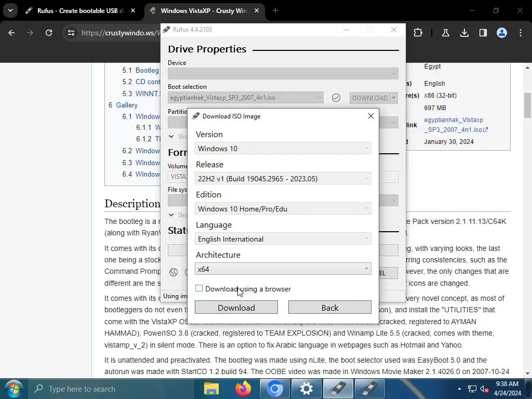This screenshot has width=532, height=399.
Task: Select the second Rufus taskbar icon
Action: pos(370,389)
